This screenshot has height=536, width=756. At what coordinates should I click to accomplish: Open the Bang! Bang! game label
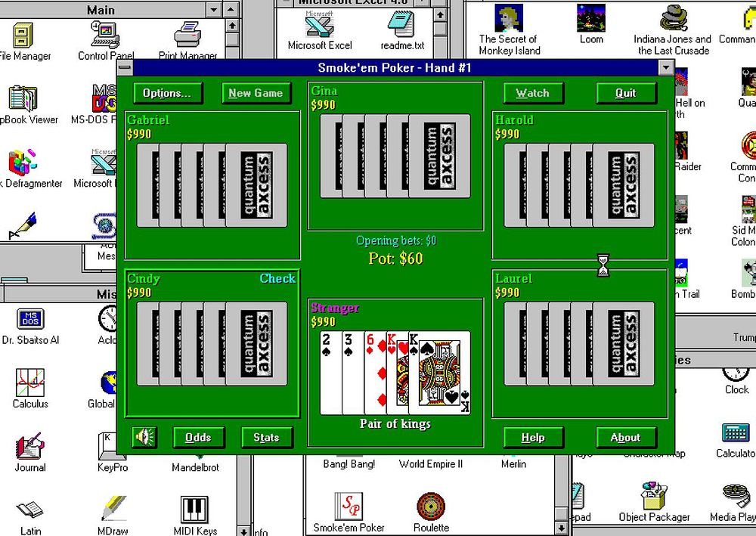pos(349,464)
